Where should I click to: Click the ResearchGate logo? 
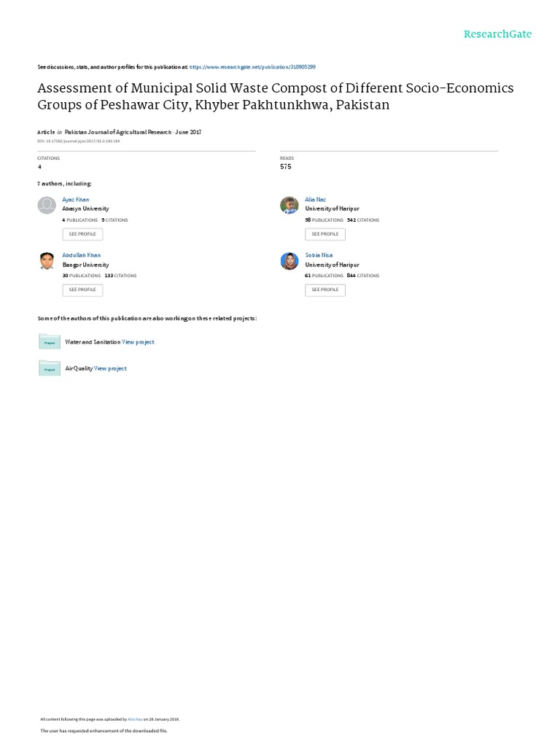[498, 34]
